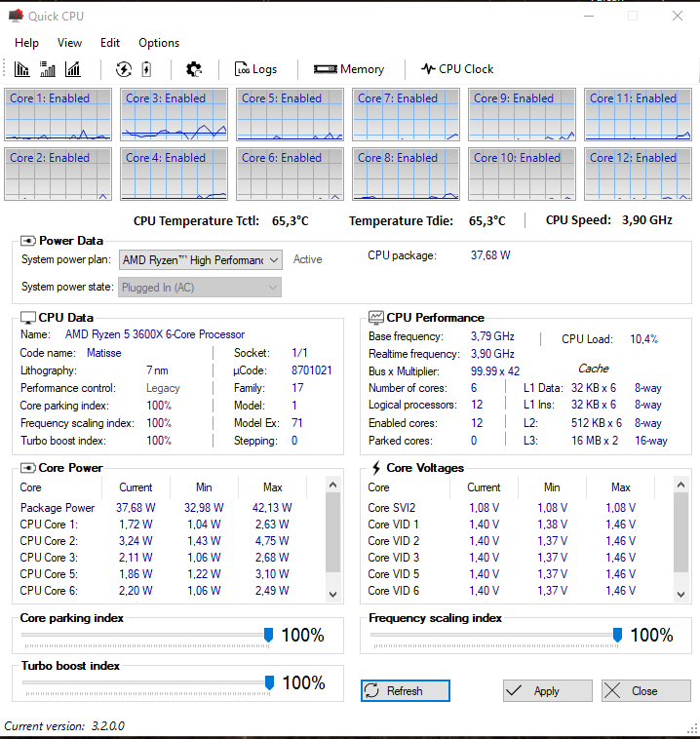Toggle the Core 9: Enabled graph

522,114
